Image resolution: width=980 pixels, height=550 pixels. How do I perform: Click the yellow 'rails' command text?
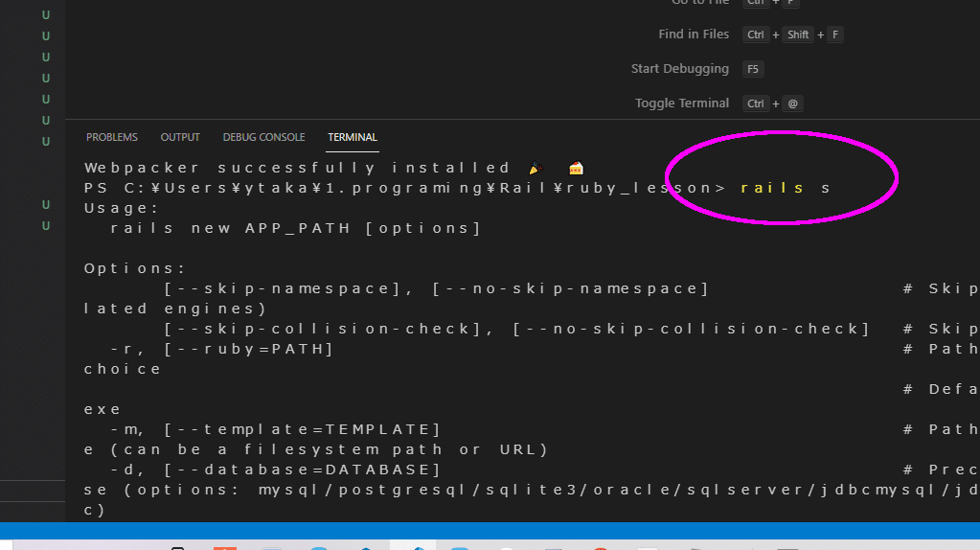[x=772, y=188]
